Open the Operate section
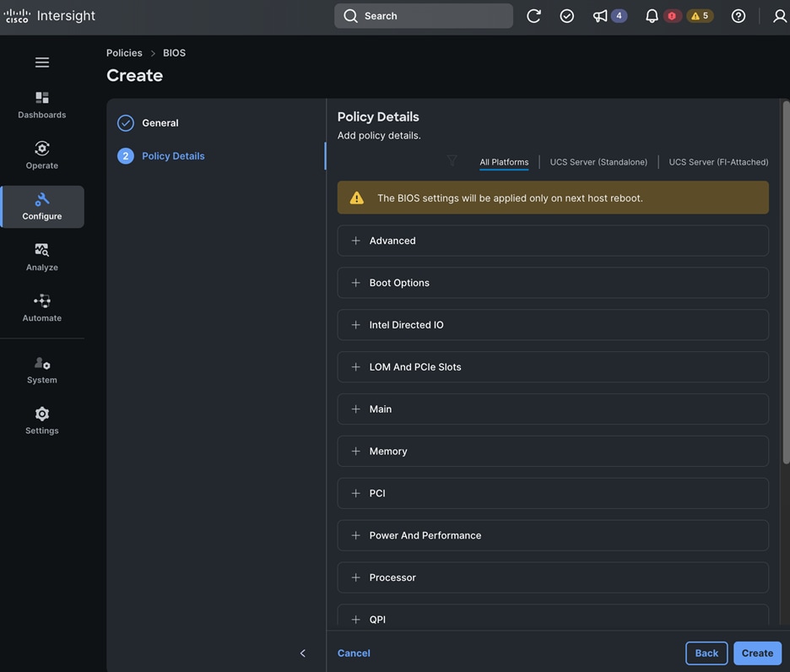The width and height of the screenshot is (790, 672). point(42,155)
